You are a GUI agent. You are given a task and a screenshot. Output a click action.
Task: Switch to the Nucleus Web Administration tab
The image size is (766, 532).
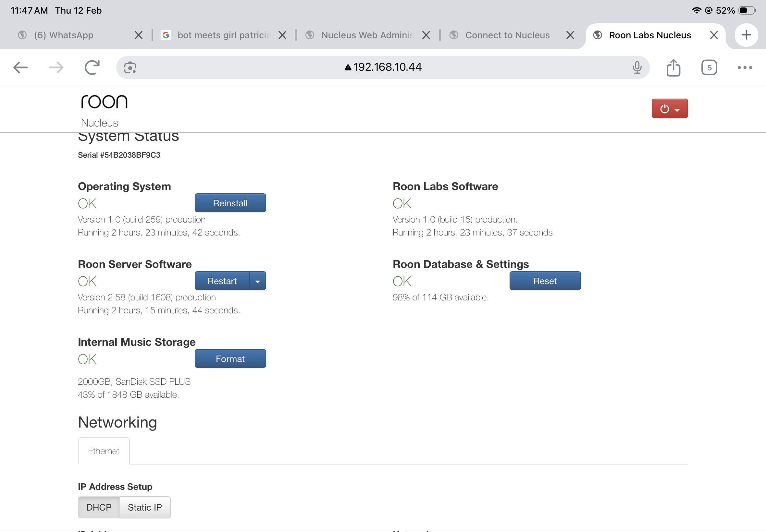click(x=367, y=35)
